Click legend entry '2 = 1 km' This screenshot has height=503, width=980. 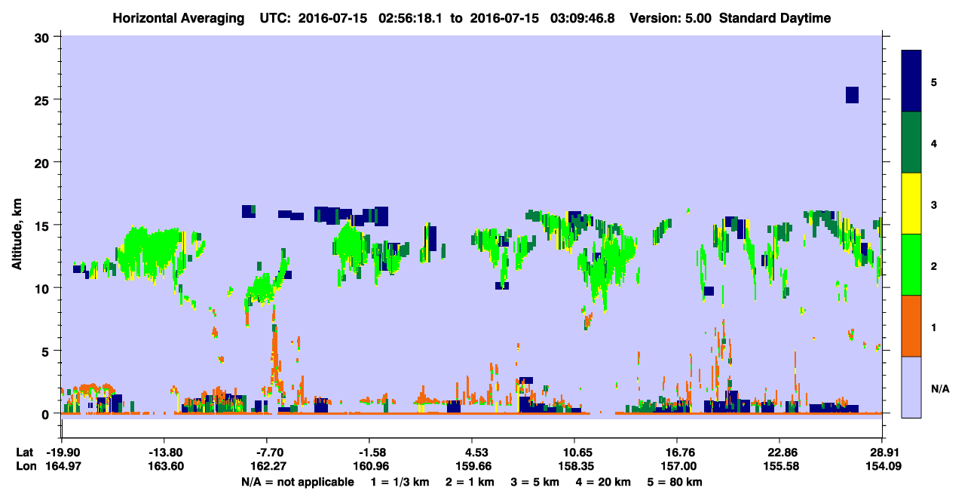(468, 482)
